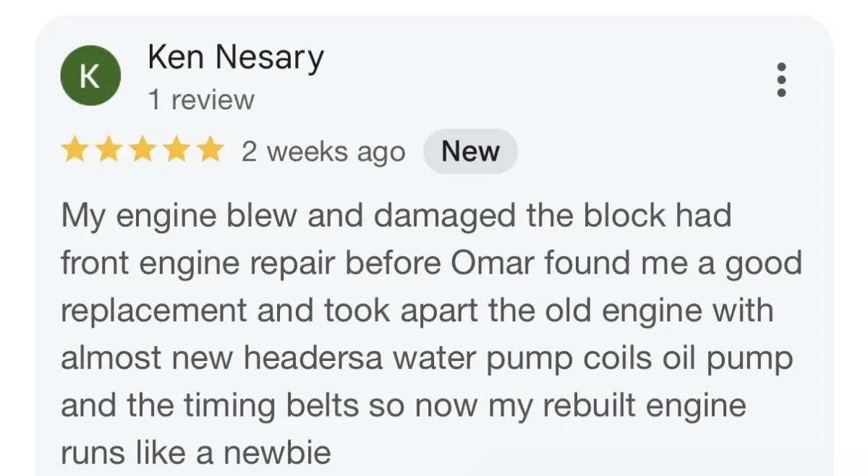The width and height of the screenshot is (868, 476).
Task: Click the "2 weeks ago" timestamp
Action: pyautogui.click(x=323, y=152)
